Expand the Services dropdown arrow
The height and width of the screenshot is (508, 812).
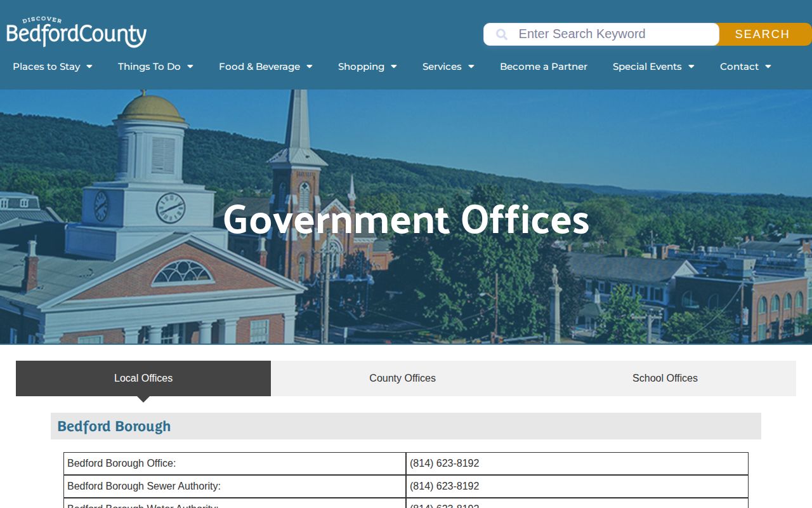pyautogui.click(x=471, y=67)
